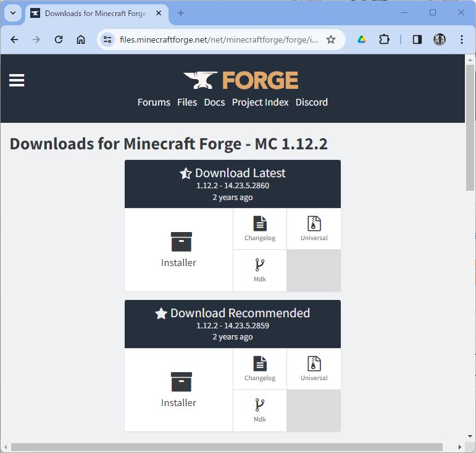Open Changelog under Download Latest

pyautogui.click(x=260, y=223)
